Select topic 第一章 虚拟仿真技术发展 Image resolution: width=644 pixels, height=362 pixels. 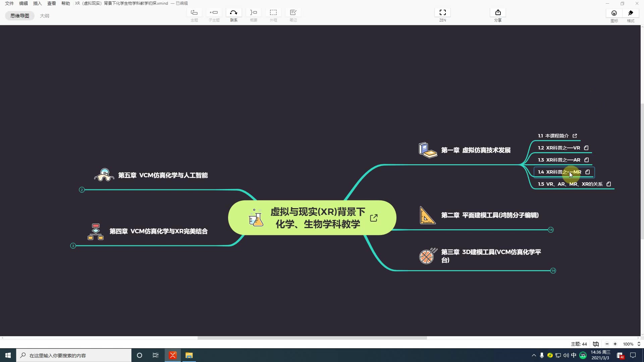[476, 150]
